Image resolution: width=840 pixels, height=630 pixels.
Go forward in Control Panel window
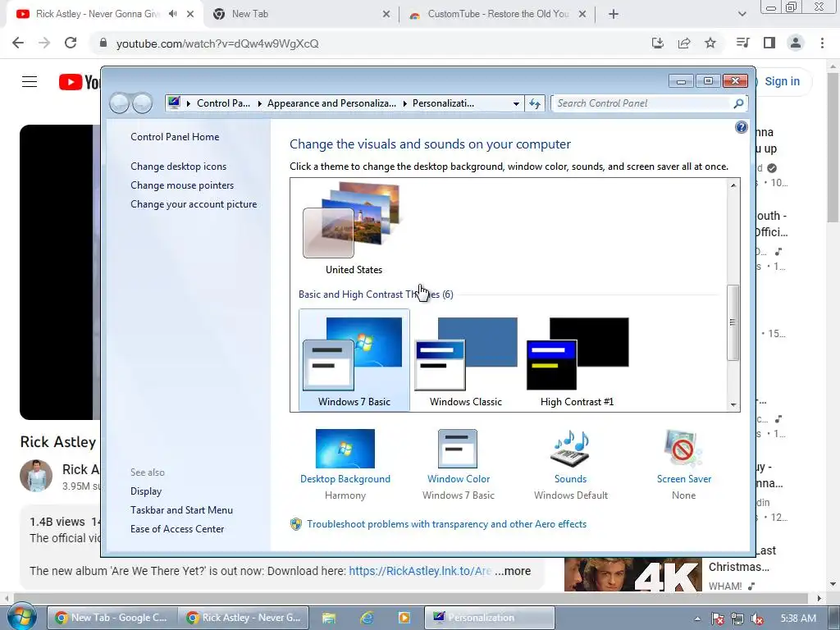(x=143, y=103)
